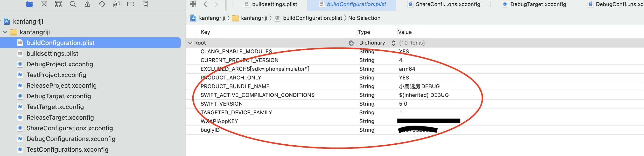Show the Symbol navigator hierarchy icon
Screen dimensions: 644x156
pos(58,4)
